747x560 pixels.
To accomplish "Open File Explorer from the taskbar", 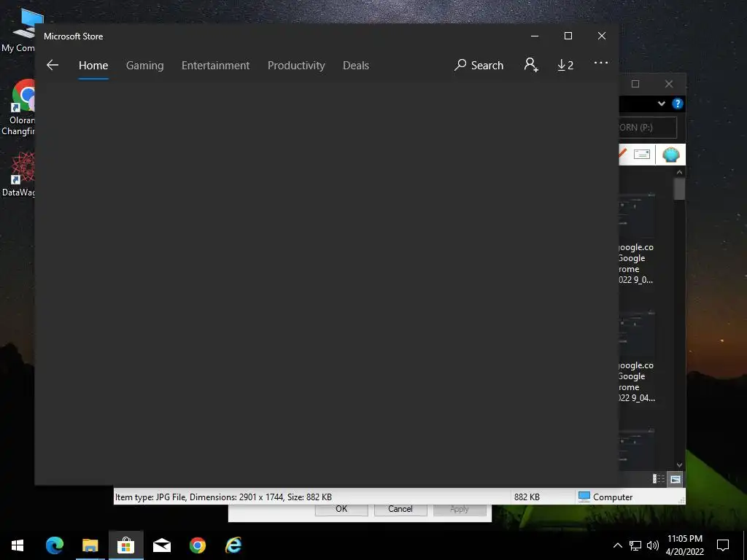I will coord(90,545).
